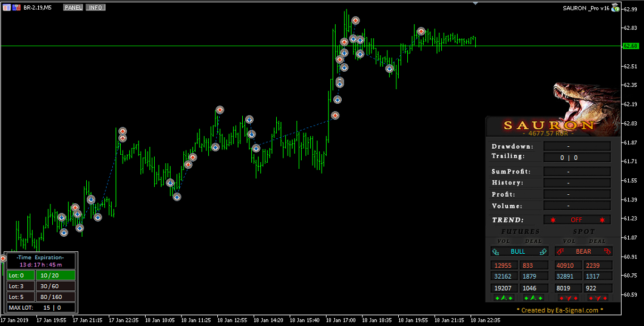Toggle the INFO button

point(95,7)
